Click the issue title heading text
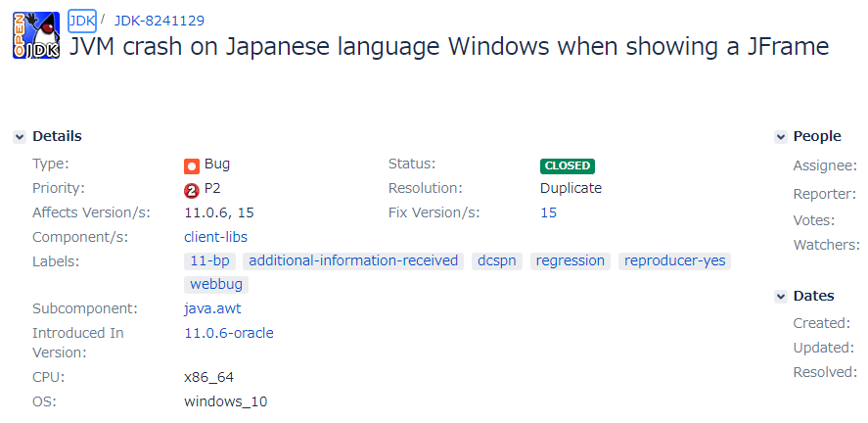 point(449,47)
